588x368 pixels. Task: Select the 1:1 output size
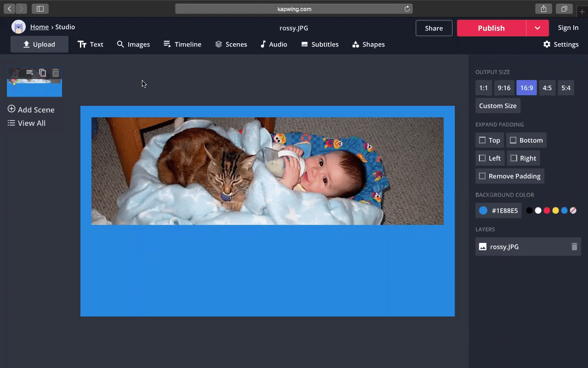click(483, 88)
